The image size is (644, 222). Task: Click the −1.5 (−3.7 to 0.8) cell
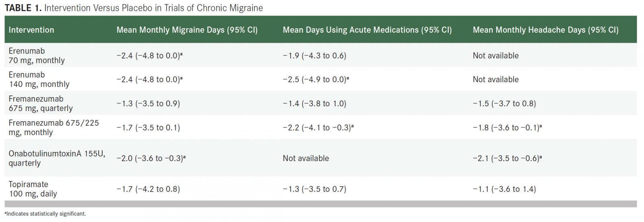tap(504, 104)
